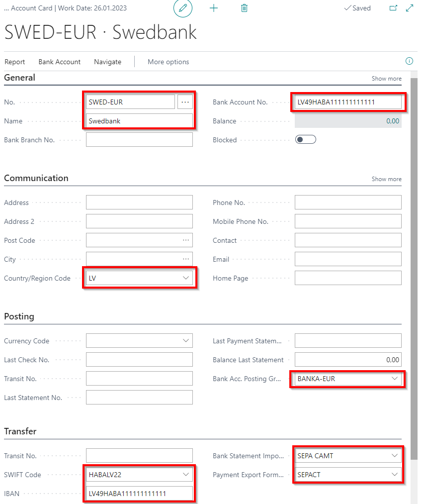Click the Address 2 input field

coord(139,221)
